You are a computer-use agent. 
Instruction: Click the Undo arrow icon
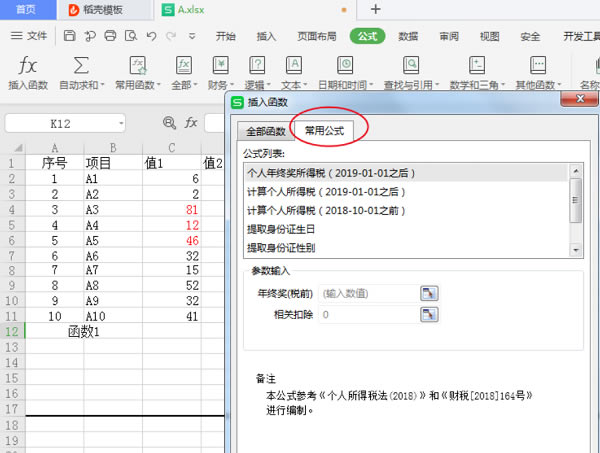click(151, 36)
